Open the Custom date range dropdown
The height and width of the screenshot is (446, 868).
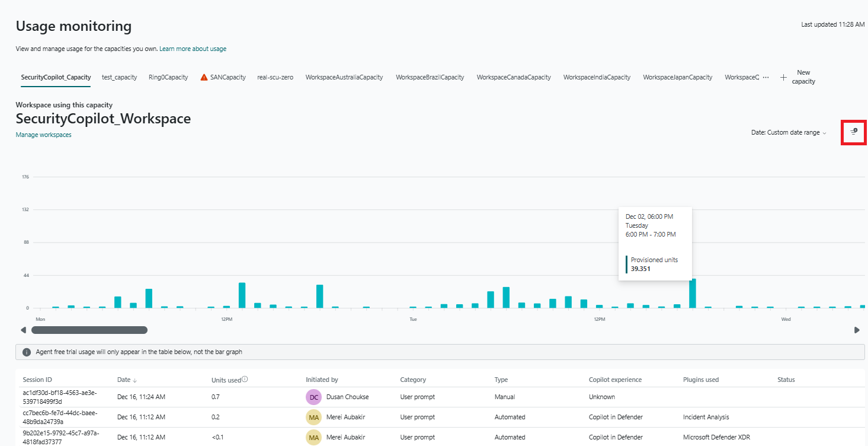(x=788, y=132)
